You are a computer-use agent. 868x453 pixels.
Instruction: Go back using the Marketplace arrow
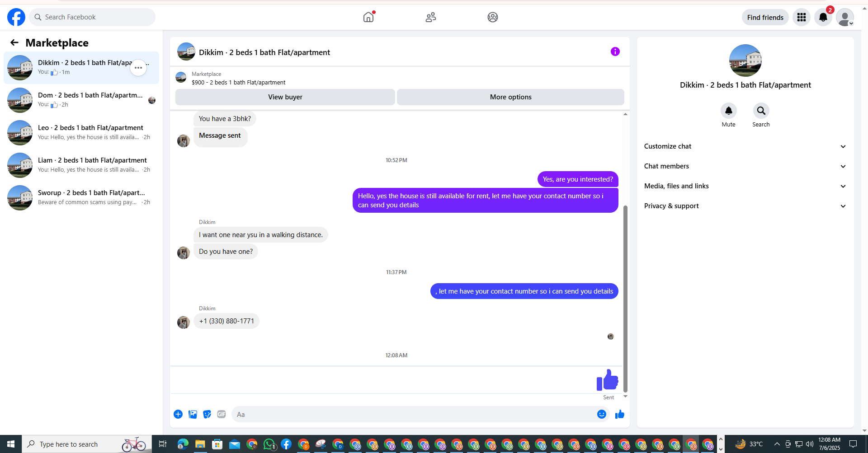point(14,42)
